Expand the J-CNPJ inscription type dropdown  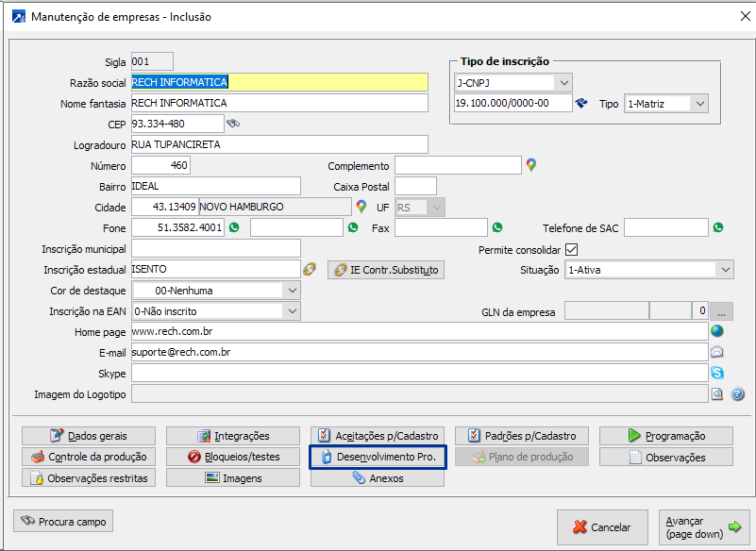563,83
